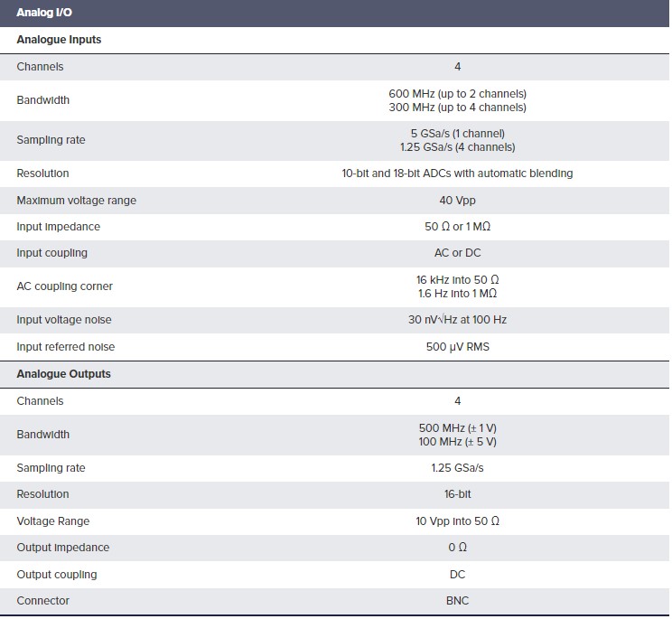Click the 40 Vpp value
The width and height of the screenshot is (672, 619).
pos(457,201)
